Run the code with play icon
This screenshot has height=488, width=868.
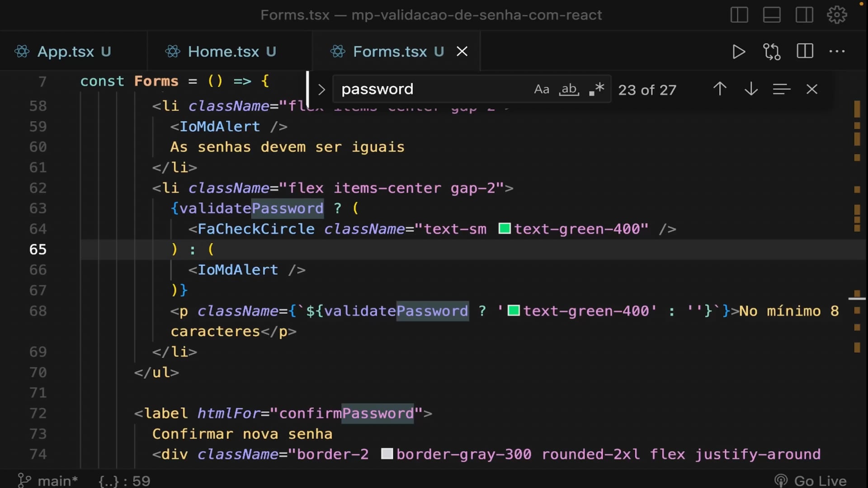coord(738,52)
